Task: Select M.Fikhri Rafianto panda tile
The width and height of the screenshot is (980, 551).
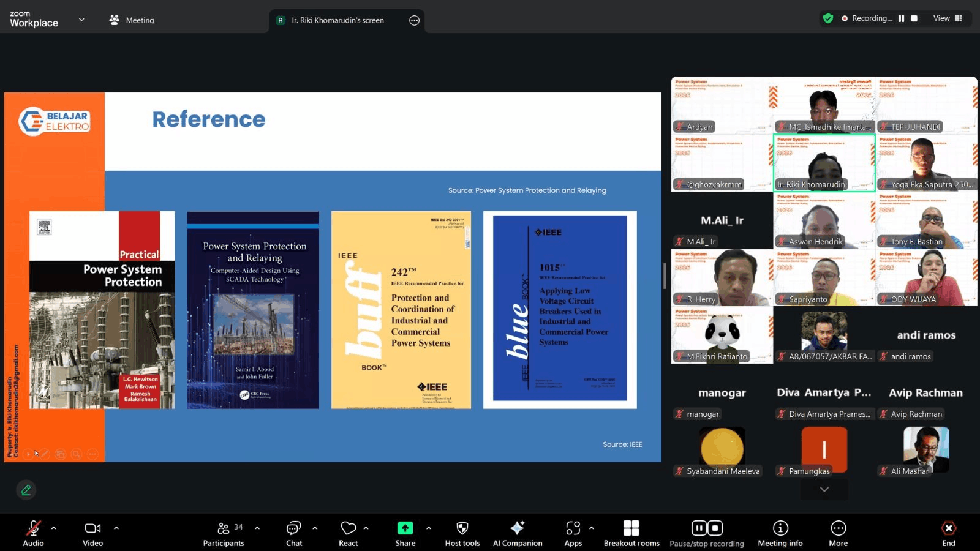Action: 722,335
